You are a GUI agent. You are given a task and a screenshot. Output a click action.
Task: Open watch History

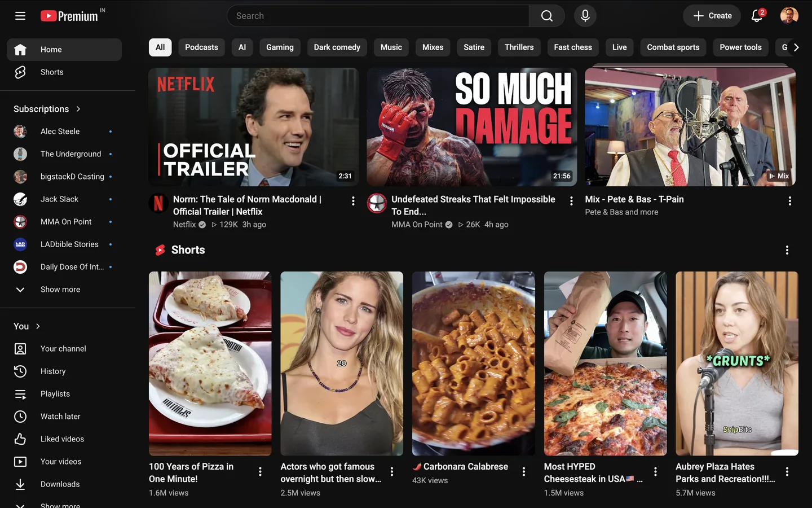pyautogui.click(x=64, y=371)
